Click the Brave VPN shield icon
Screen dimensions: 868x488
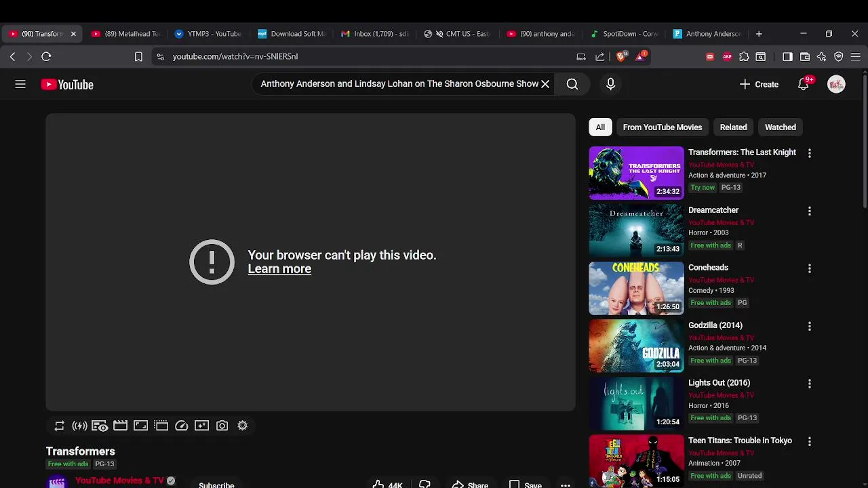[839, 57]
